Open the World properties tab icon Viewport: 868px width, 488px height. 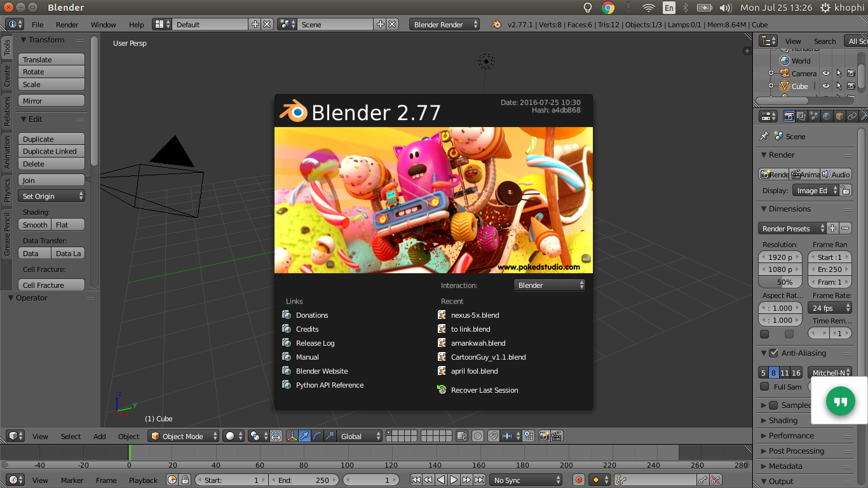click(827, 116)
